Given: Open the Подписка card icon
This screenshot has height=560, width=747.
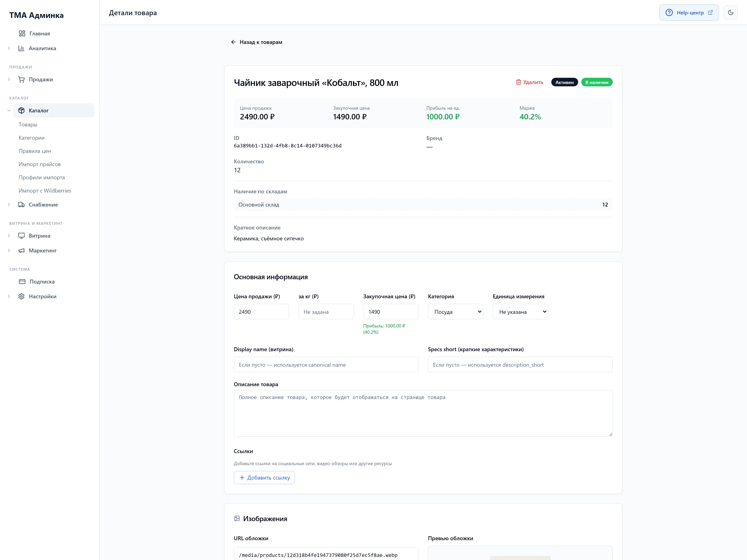Looking at the screenshot, I should [x=22, y=282].
